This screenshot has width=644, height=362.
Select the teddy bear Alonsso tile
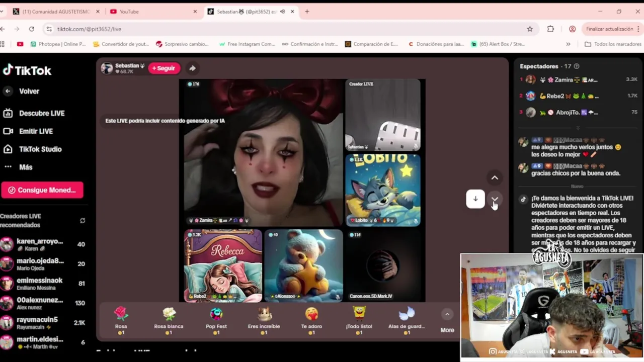click(x=303, y=265)
